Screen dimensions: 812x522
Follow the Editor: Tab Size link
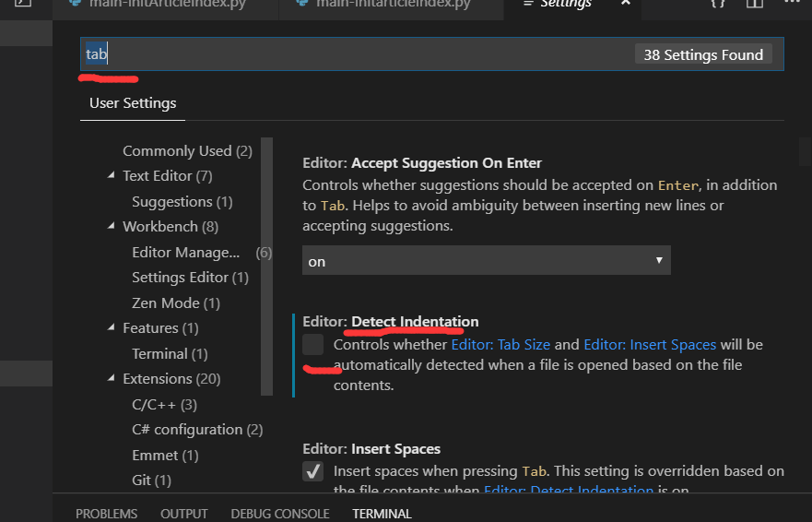(x=500, y=345)
